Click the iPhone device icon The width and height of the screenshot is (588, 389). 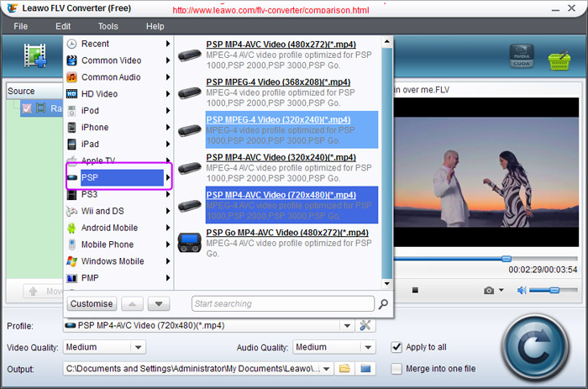coord(71,128)
